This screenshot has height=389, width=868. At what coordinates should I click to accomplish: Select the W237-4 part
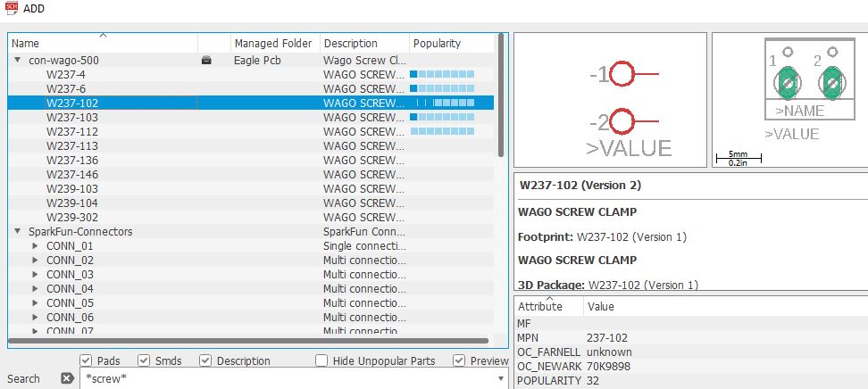[x=66, y=74]
